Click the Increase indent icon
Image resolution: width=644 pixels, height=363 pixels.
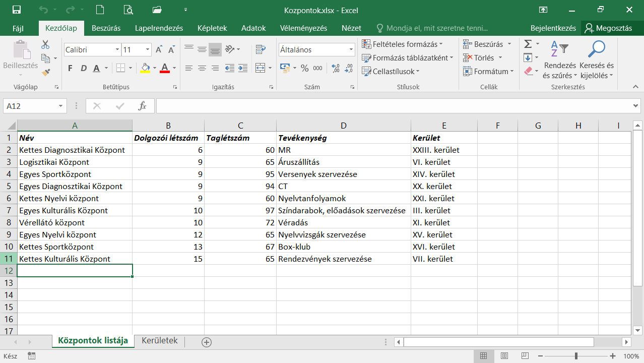pos(243,68)
